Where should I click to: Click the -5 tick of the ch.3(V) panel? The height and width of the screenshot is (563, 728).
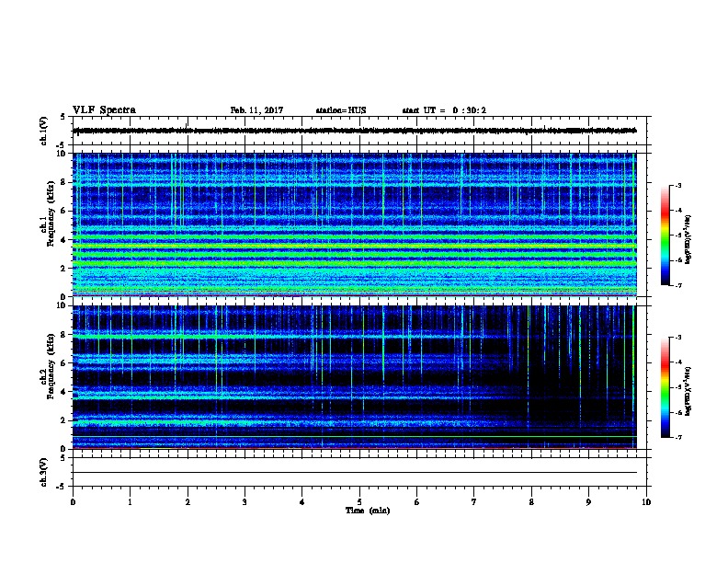click(62, 487)
